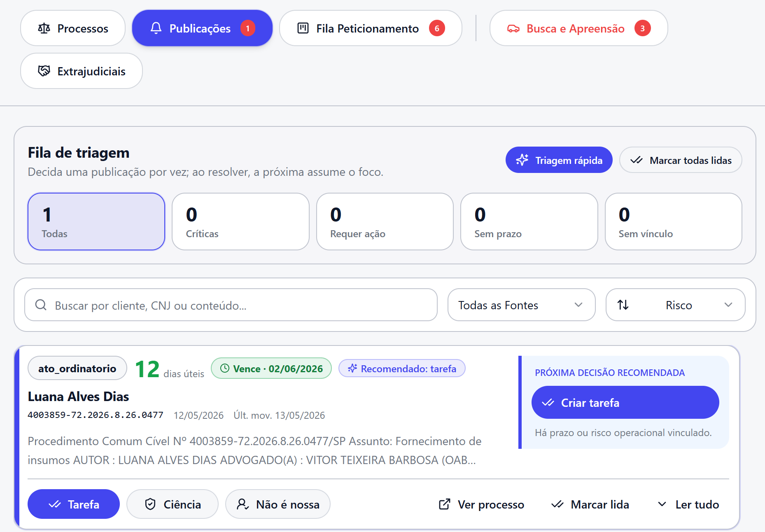
Task: Click sparkle icon in Recomendado badge
Action: (352, 368)
